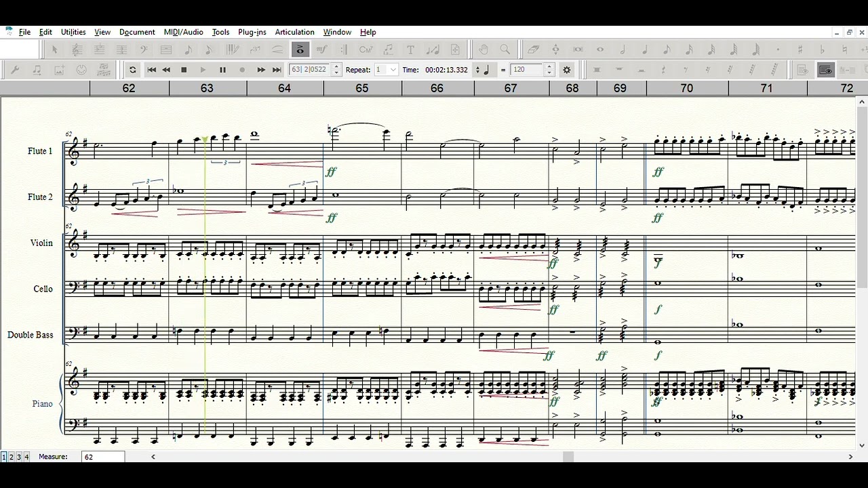Select the Chord CM7 tool
This screenshot has height=488, width=868.
tap(366, 49)
